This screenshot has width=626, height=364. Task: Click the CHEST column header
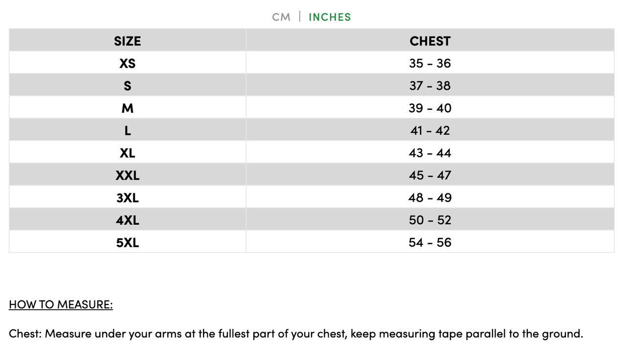click(x=430, y=41)
